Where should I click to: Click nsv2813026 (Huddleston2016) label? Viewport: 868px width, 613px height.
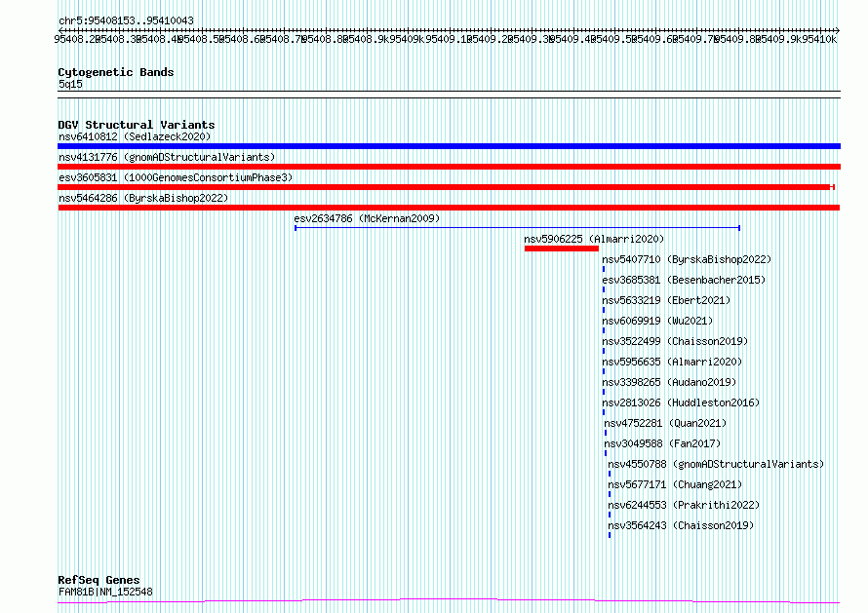[682, 402]
